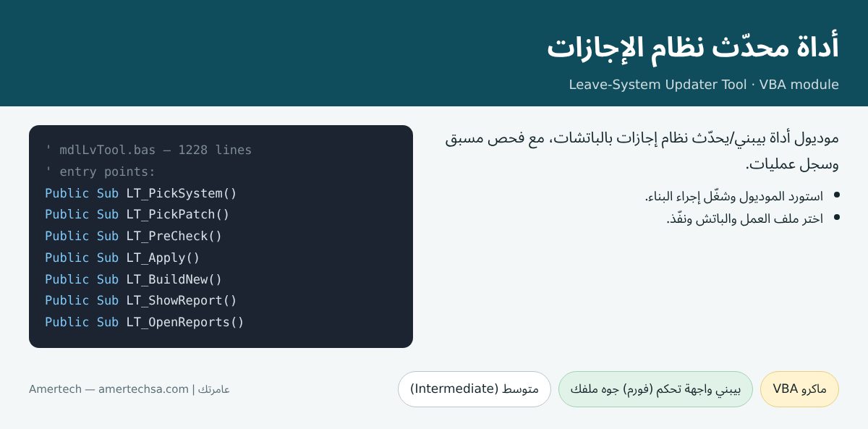The image size is (868, 429).
Task: Click the code line Public Sub LT_PickSystem()
Action: coord(141,193)
